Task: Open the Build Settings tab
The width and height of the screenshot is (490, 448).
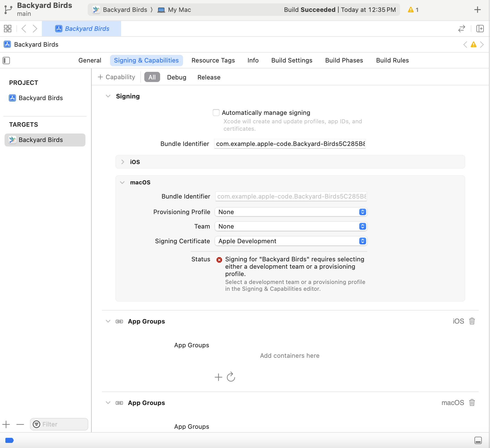Action: 292,60
